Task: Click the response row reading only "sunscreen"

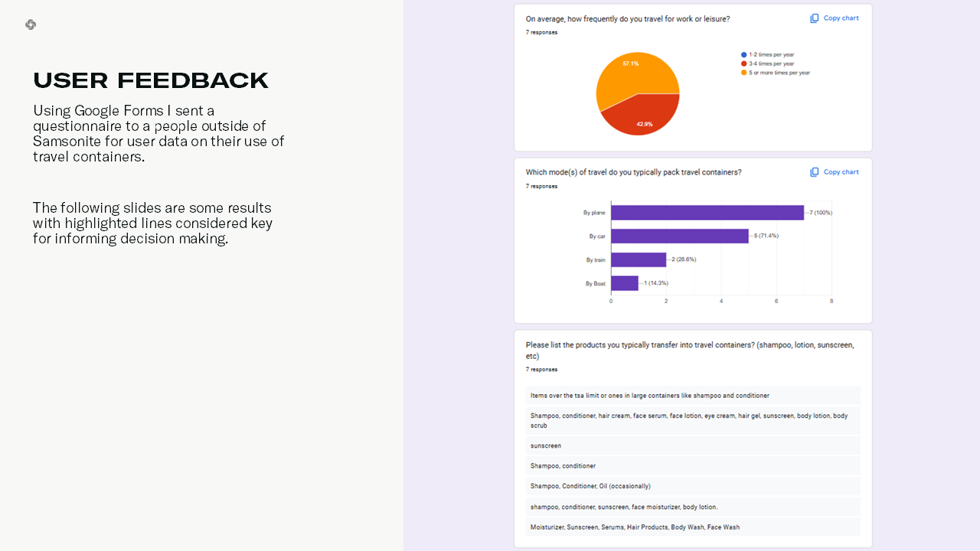Action: pos(546,445)
